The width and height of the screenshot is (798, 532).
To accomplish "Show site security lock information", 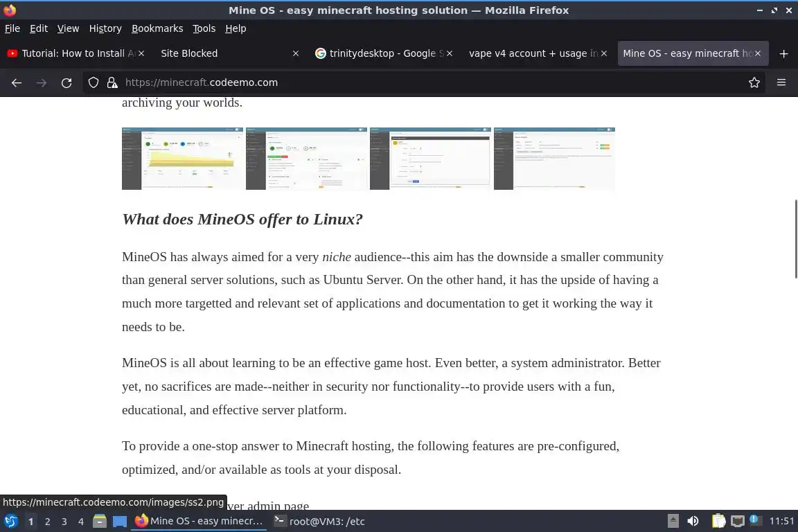I will [112, 82].
